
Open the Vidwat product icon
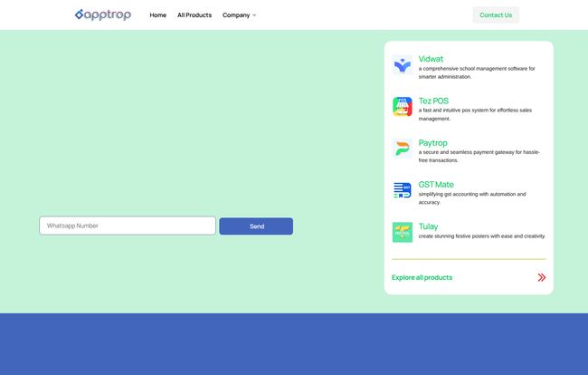point(402,65)
